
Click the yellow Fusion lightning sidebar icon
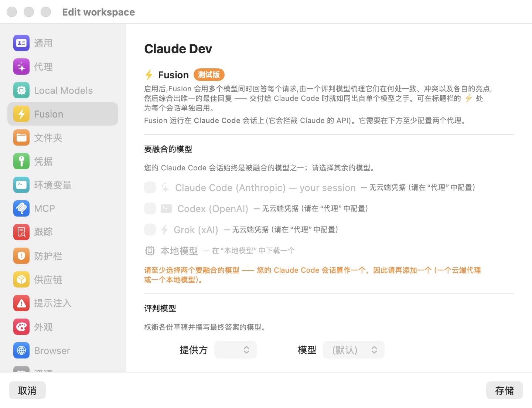click(x=21, y=114)
